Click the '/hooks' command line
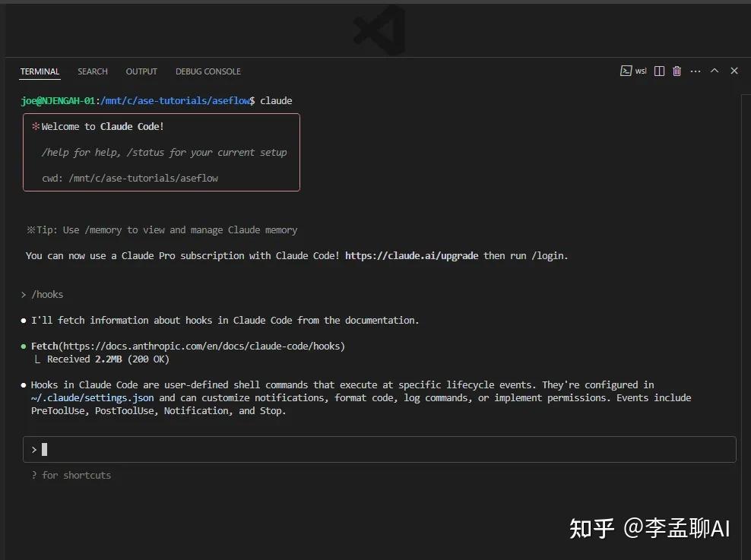The width and height of the screenshot is (751, 560). (47, 294)
